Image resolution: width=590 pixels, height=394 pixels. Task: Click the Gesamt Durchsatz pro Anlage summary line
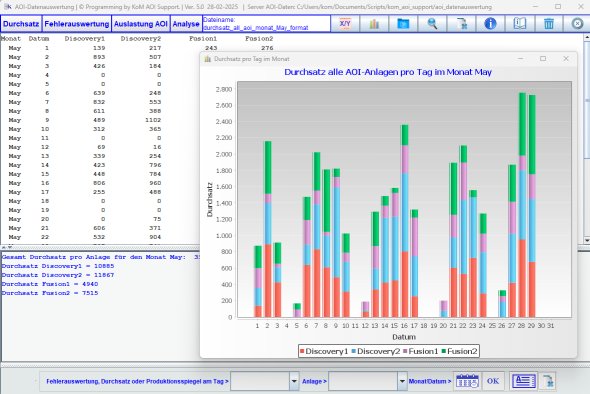pyautogui.click(x=100, y=257)
